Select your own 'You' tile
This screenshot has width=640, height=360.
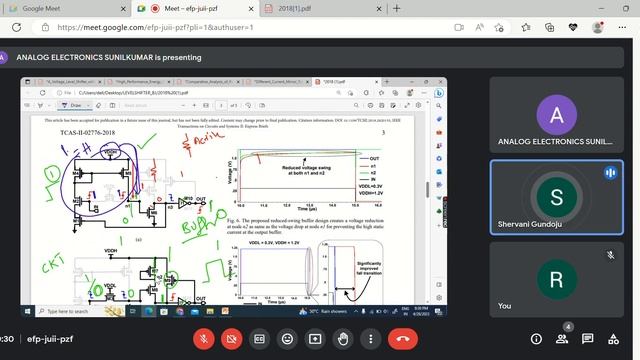(556, 280)
